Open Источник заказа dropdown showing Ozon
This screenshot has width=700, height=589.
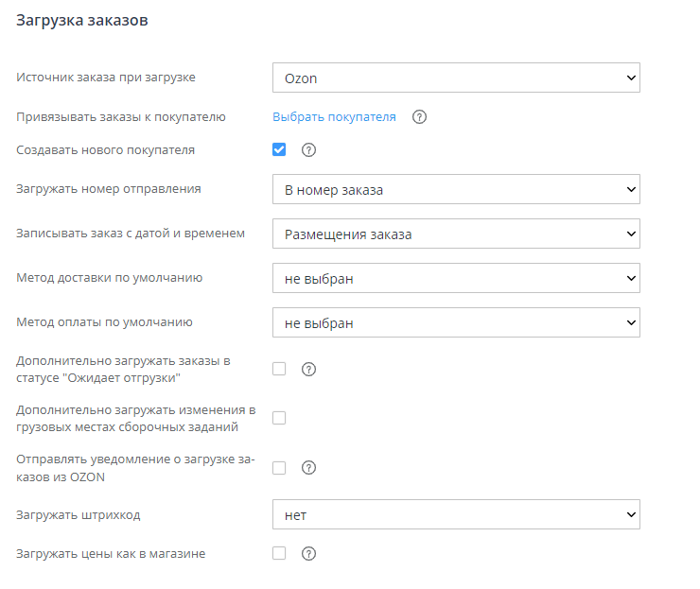tap(456, 78)
